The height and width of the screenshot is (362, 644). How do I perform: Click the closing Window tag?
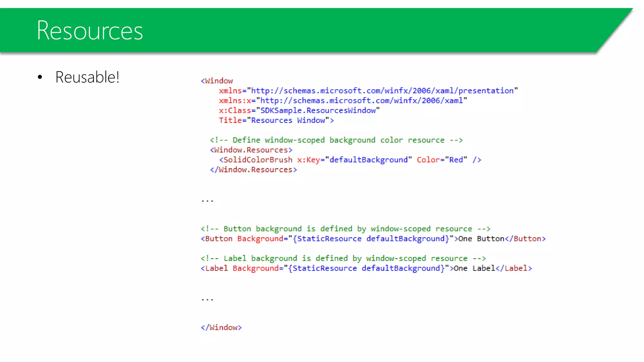221,327
